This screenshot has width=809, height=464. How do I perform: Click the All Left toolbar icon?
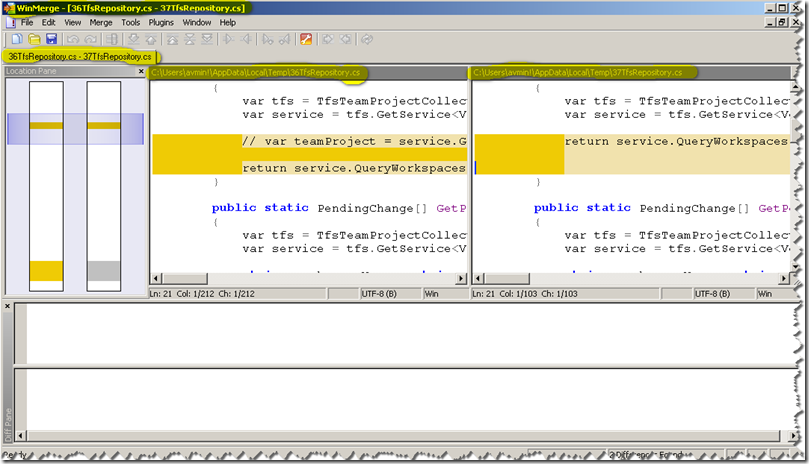[x=346, y=39]
